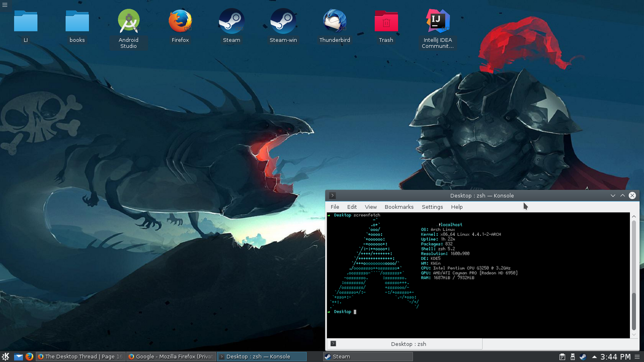Viewport: 644px width, 362px height.
Task: Click 'OS: Arch Linux' line in terminal
Action: tap(438, 230)
